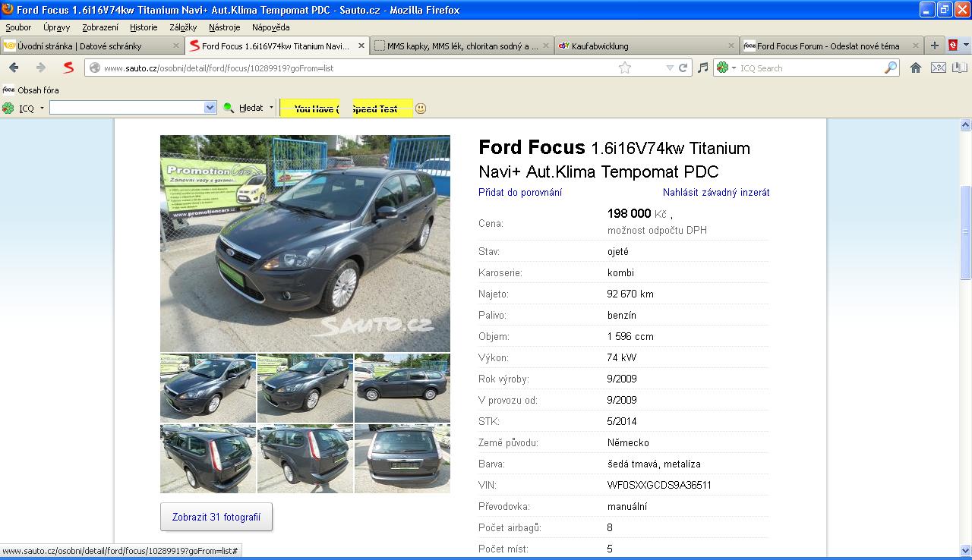Open the side-view car thumbnail

[402, 388]
